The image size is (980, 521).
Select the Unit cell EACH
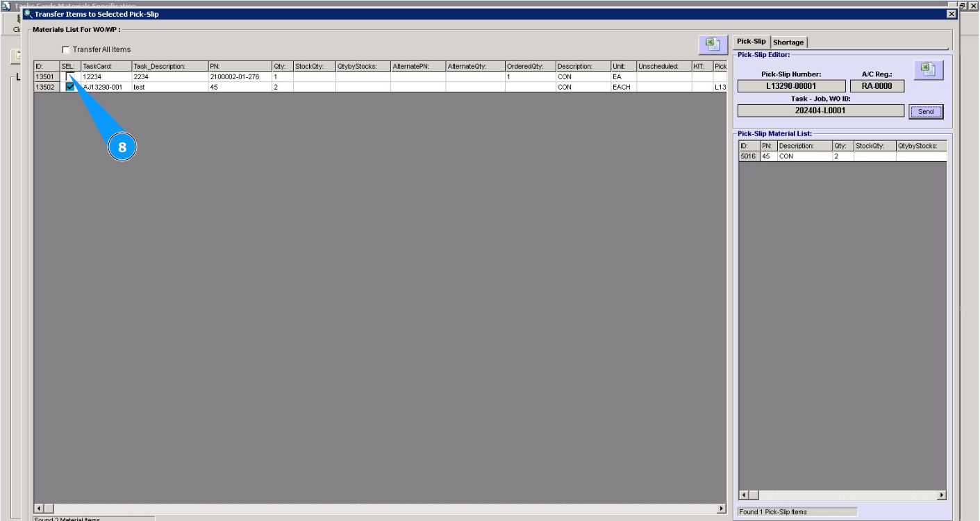click(623, 87)
